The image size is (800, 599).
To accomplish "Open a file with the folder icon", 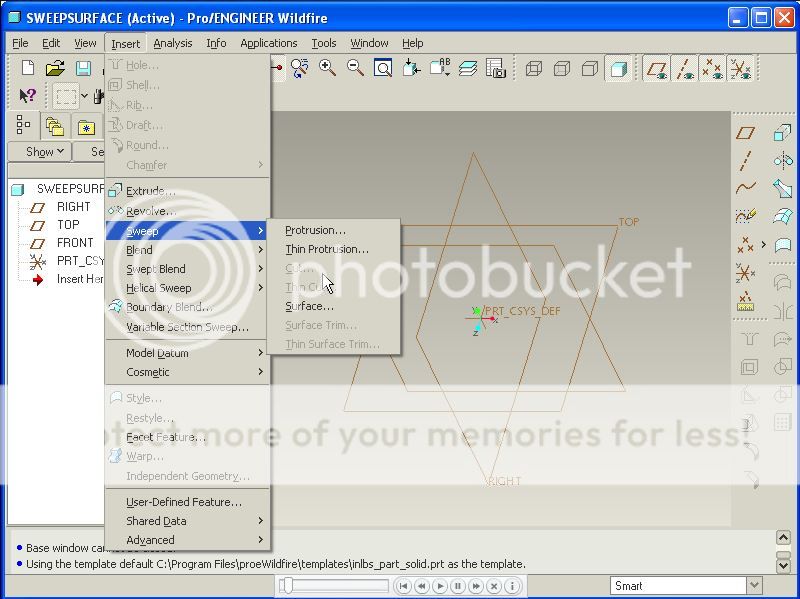I will coord(56,68).
